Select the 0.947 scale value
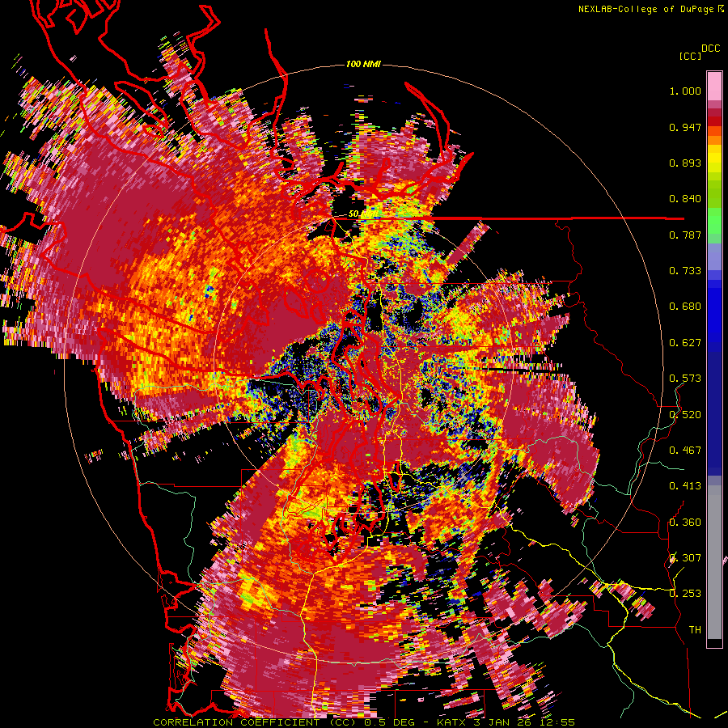 (x=685, y=127)
